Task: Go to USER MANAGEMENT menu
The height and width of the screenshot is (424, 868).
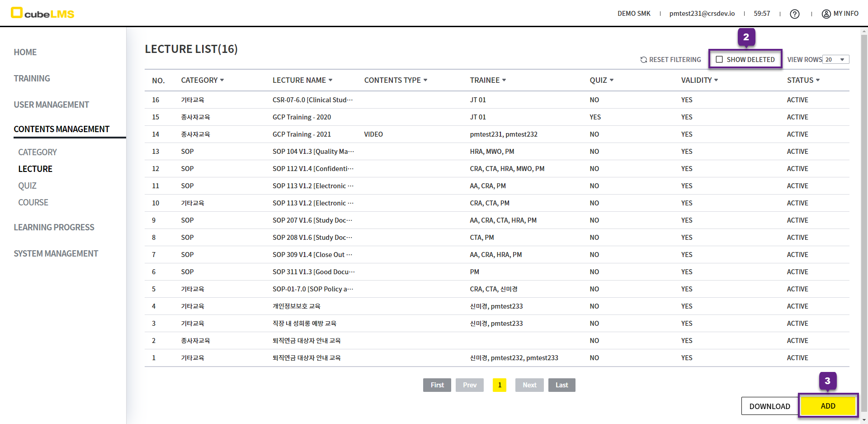Action: (x=51, y=105)
